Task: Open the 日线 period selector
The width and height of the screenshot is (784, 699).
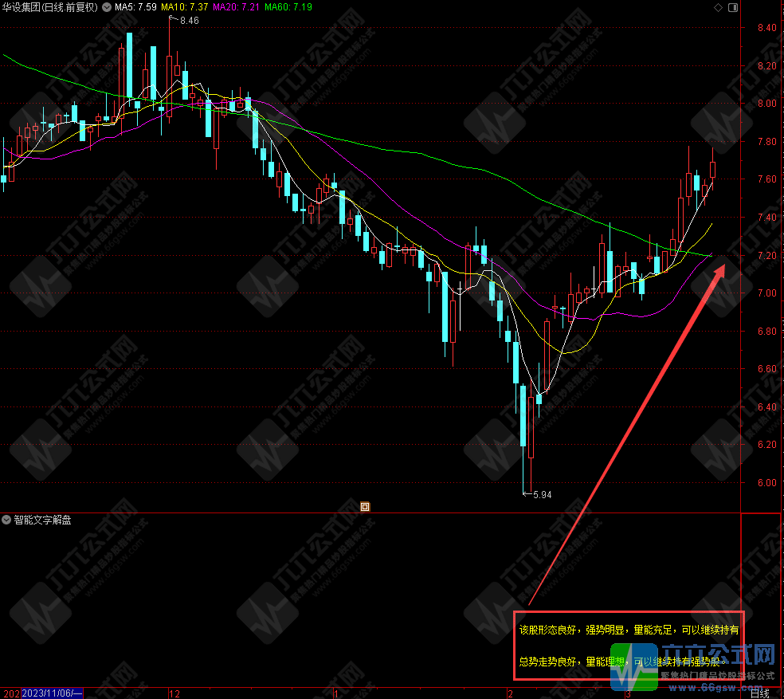Action: coord(759,693)
